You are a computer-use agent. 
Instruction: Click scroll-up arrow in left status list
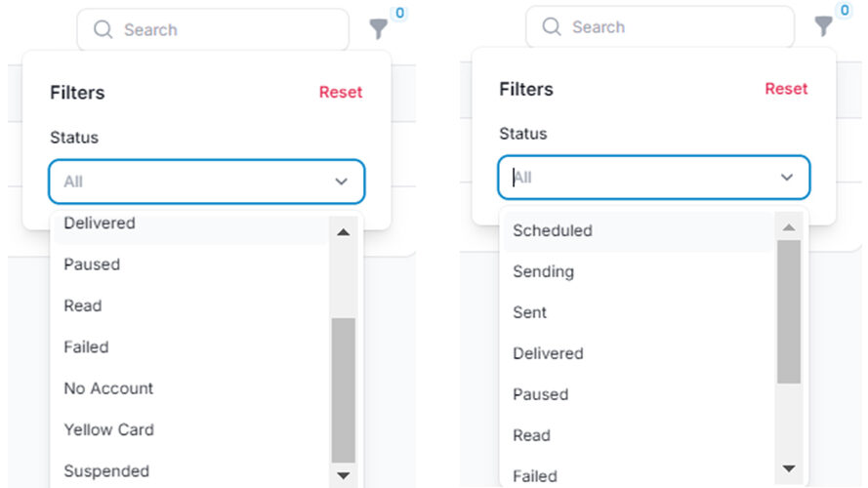tap(344, 232)
